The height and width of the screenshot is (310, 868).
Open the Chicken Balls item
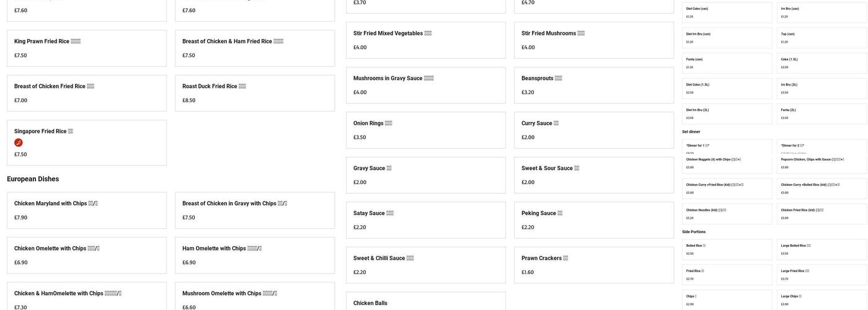(425, 302)
